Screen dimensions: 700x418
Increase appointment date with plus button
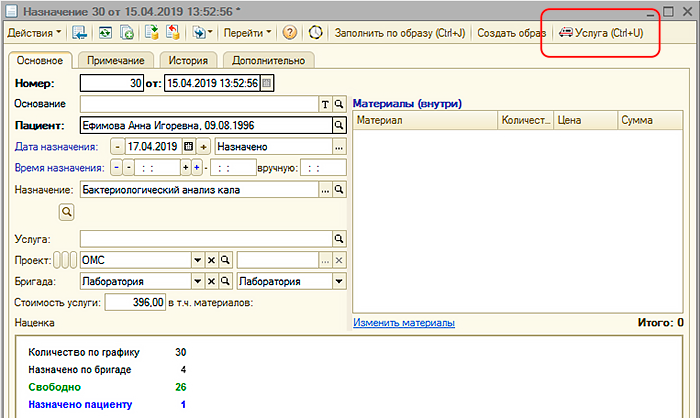204,147
